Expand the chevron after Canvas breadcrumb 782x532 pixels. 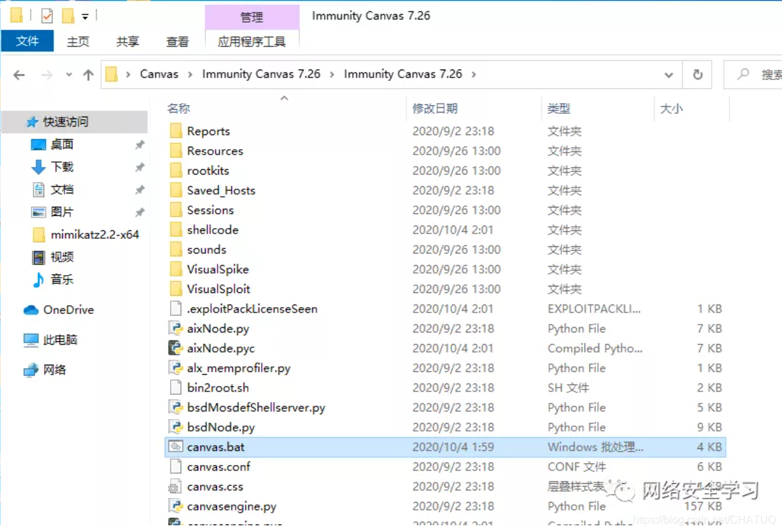[190, 75]
